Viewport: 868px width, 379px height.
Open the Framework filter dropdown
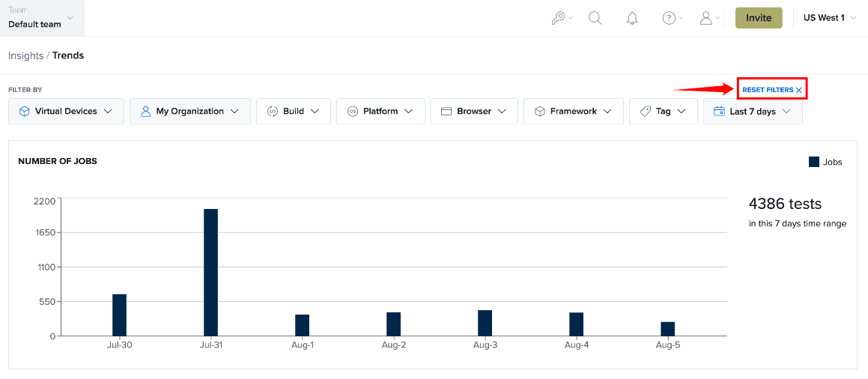(574, 111)
